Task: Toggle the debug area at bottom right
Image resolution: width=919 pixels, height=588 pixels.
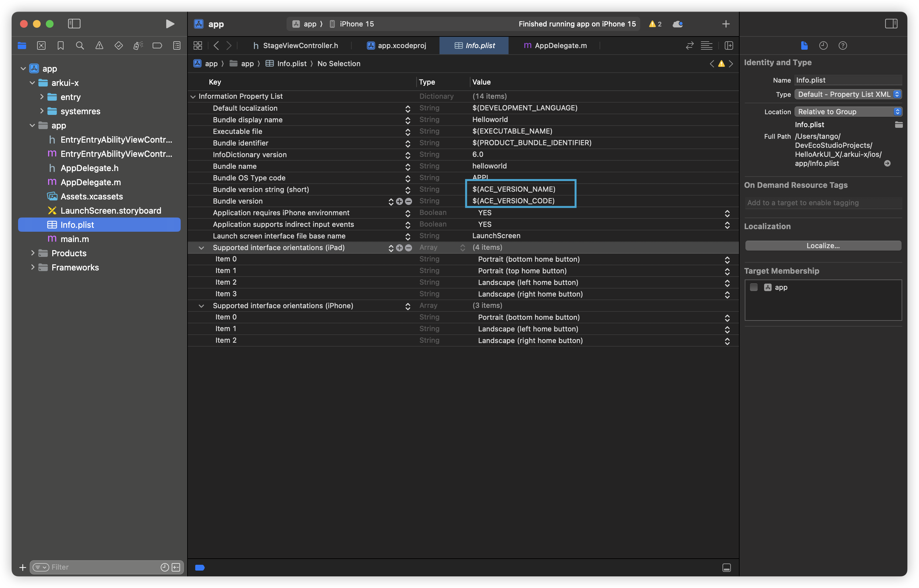Action: (727, 567)
